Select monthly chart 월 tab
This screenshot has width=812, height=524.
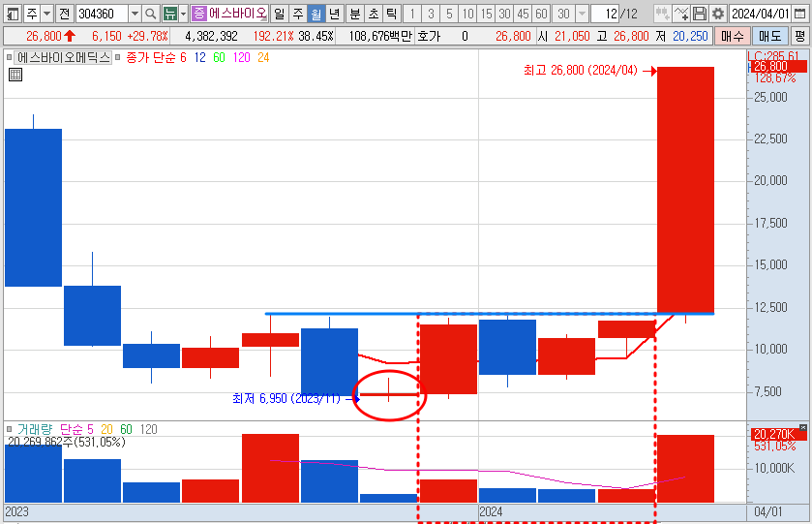(x=316, y=14)
